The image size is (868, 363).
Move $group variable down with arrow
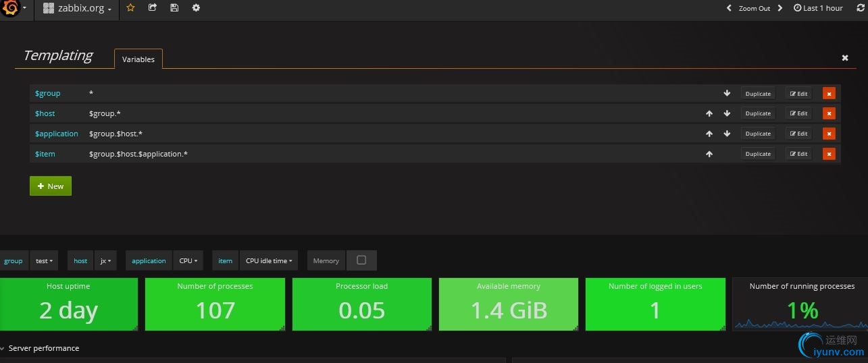pos(727,93)
